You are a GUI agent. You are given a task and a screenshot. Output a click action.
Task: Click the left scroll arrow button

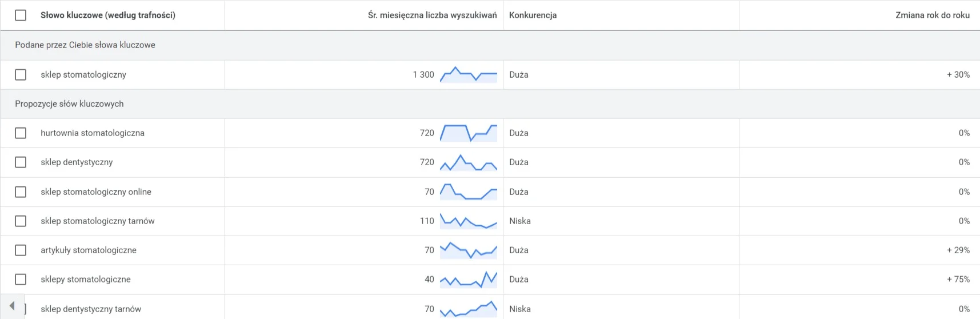pyautogui.click(x=12, y=306)
